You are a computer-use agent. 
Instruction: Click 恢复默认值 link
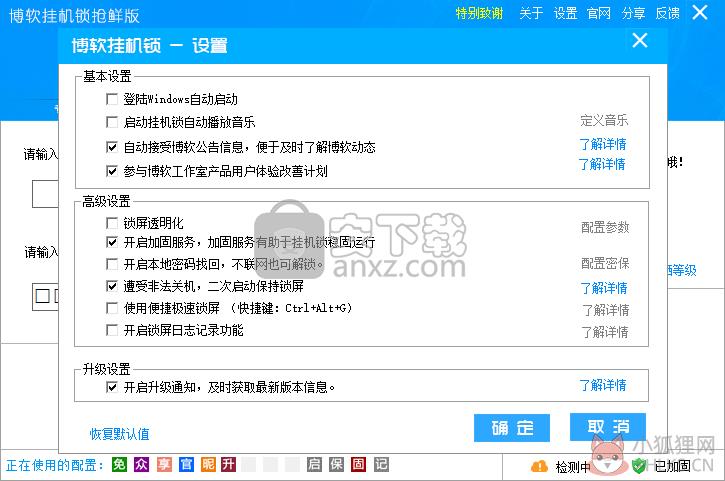[x=119, y=434]
